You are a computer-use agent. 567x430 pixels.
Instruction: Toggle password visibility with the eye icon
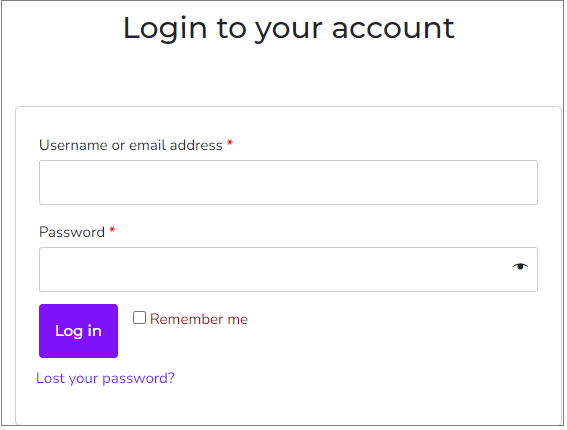coord(522,268)
